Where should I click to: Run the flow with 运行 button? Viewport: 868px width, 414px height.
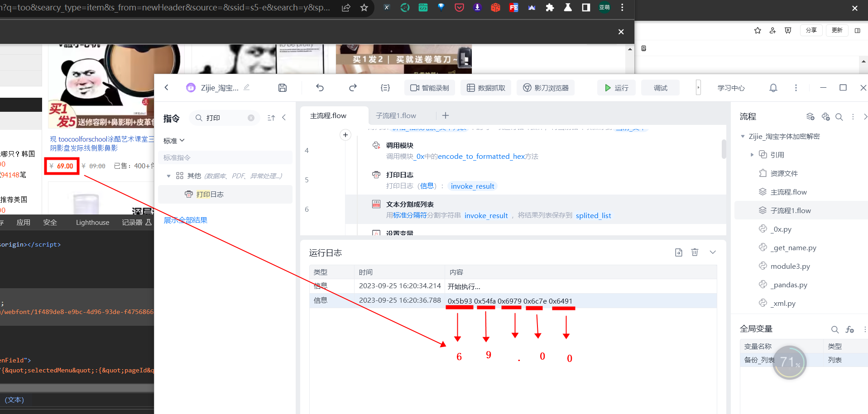pos(616,88)
